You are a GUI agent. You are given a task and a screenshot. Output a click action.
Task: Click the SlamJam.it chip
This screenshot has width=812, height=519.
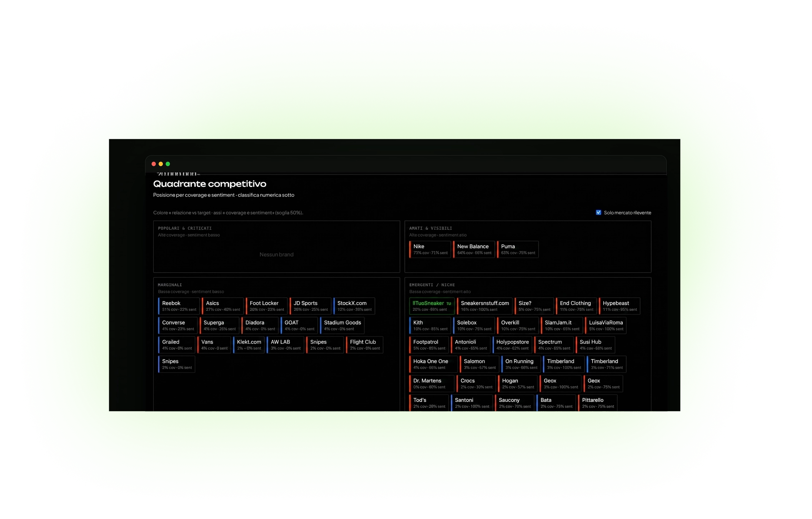click(x=562, y=325)
